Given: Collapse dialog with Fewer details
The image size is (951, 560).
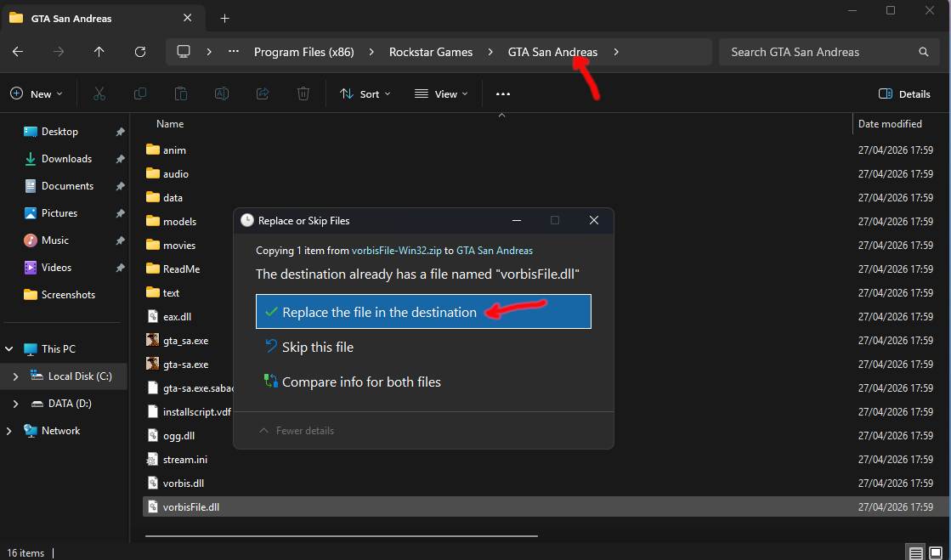Looking at the screenshot, I should pos(297,431).
